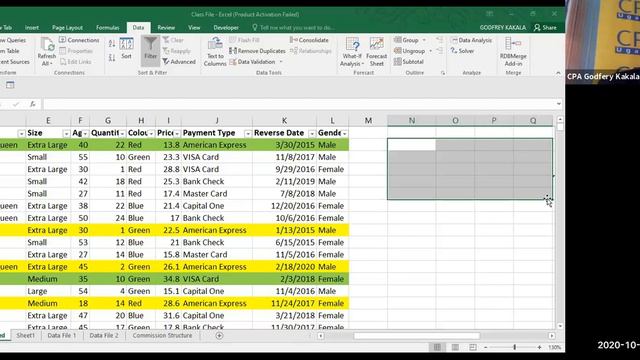Click Data Validation icon
Viewport: 640px width, 360px height.
click(233, 62)
